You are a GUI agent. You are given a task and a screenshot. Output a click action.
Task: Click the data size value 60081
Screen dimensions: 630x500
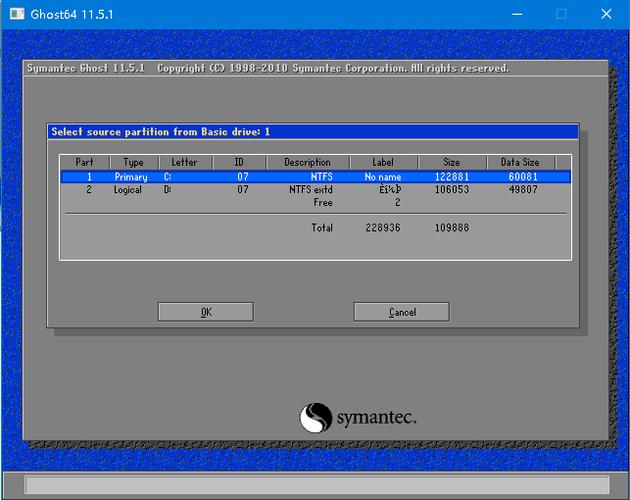pyautogui.click(x=523, y=177)
